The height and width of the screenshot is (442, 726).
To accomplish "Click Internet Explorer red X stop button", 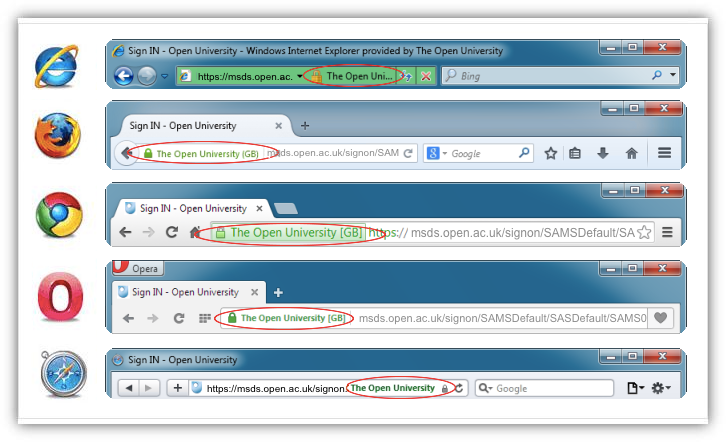I will point(426,76).
